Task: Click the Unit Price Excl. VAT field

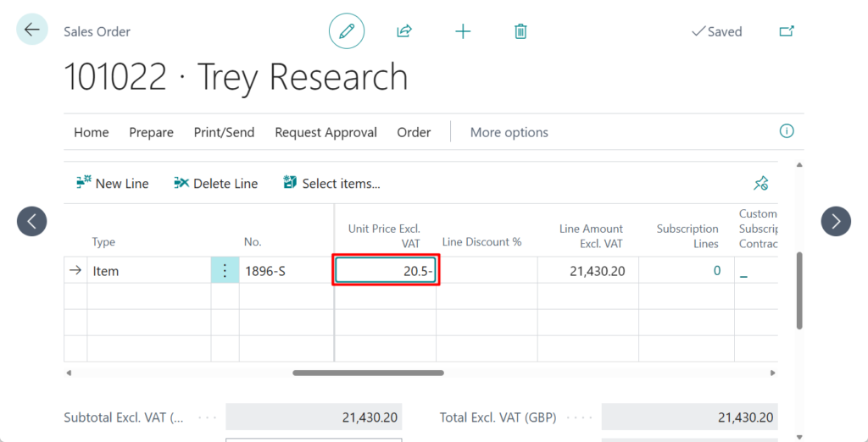Action: (x=386, y=271)
